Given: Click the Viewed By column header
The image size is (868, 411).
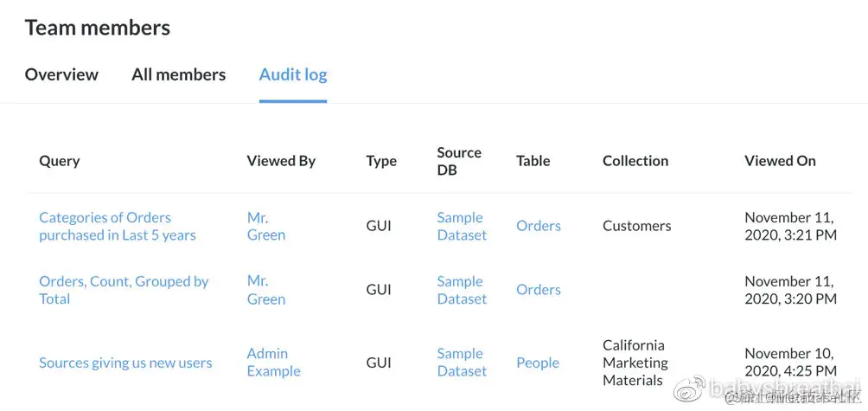Looking at the screenshot, I should 281,161.
